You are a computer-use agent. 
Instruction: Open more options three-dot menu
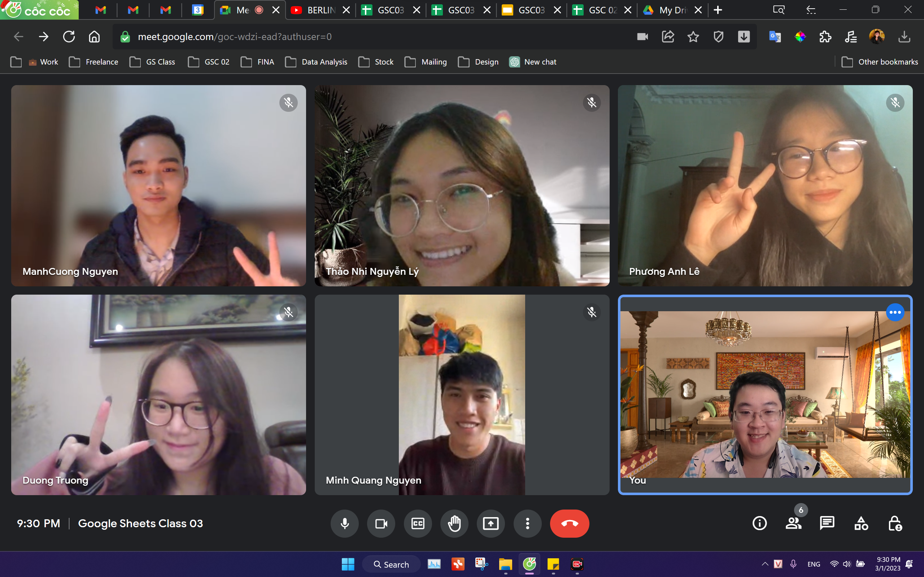point(527,523)
